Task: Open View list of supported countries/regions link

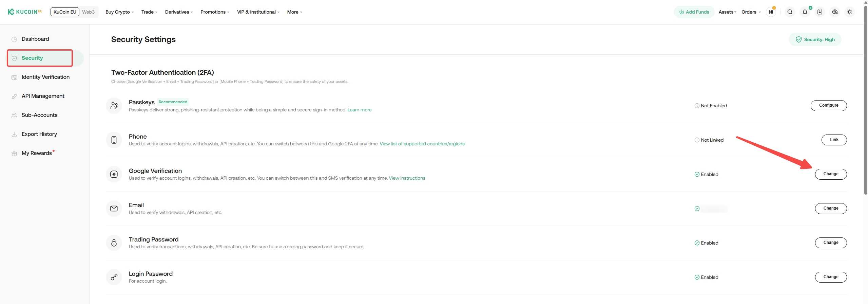Action: tap(422, 144)
